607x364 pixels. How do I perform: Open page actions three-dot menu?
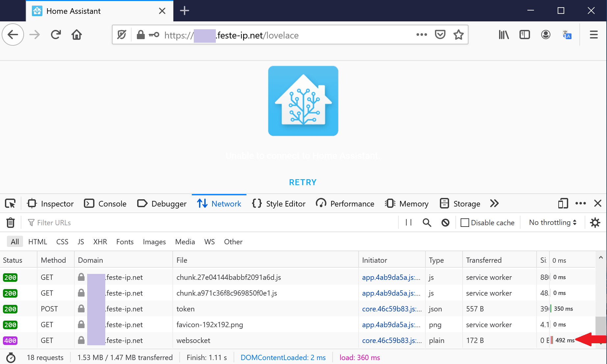(x=421, y=35)
